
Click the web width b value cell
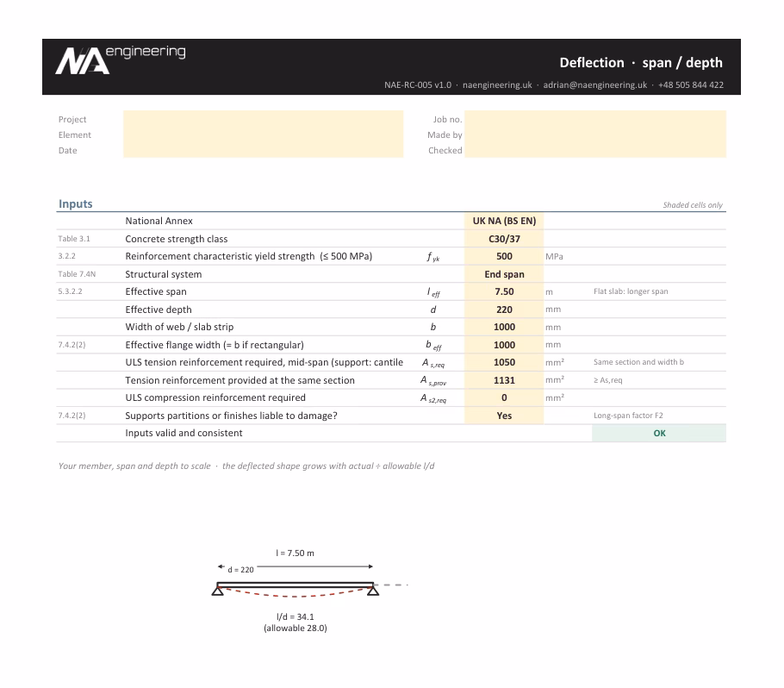point(504,328)
